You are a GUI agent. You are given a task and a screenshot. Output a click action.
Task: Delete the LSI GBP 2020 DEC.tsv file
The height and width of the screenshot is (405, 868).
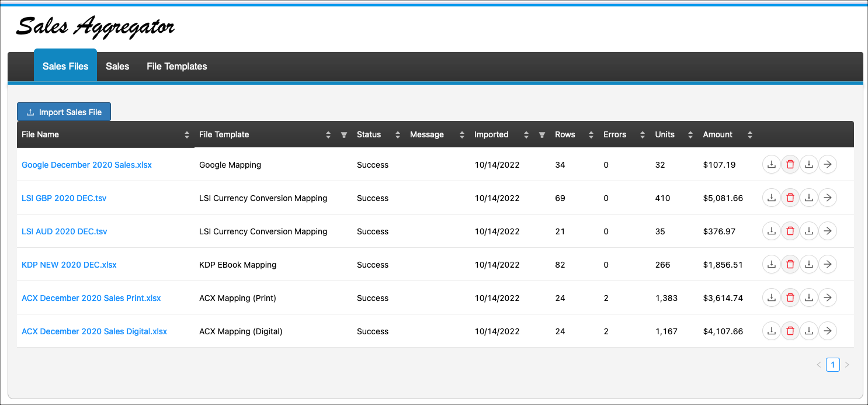(x=790, y=198)
